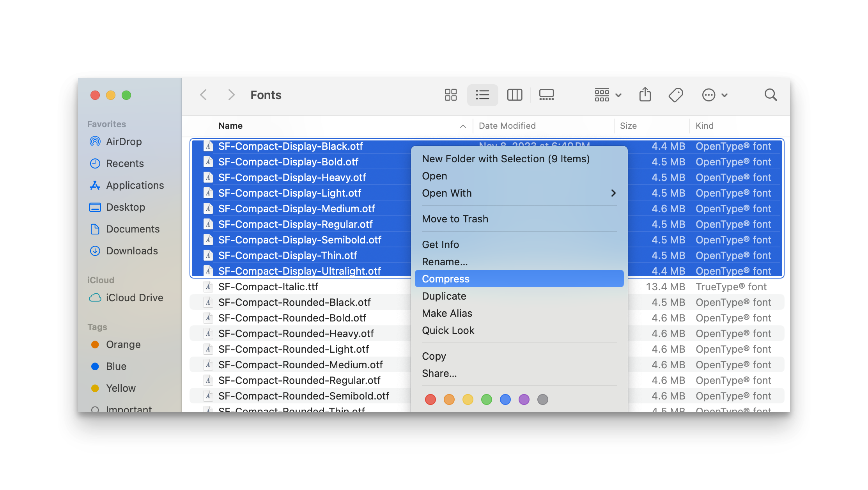Image resolution: width=868 pixels, height=490 pixels.
Task: Open AirDrop in the sidebar
Action: (x=124, y=142)
